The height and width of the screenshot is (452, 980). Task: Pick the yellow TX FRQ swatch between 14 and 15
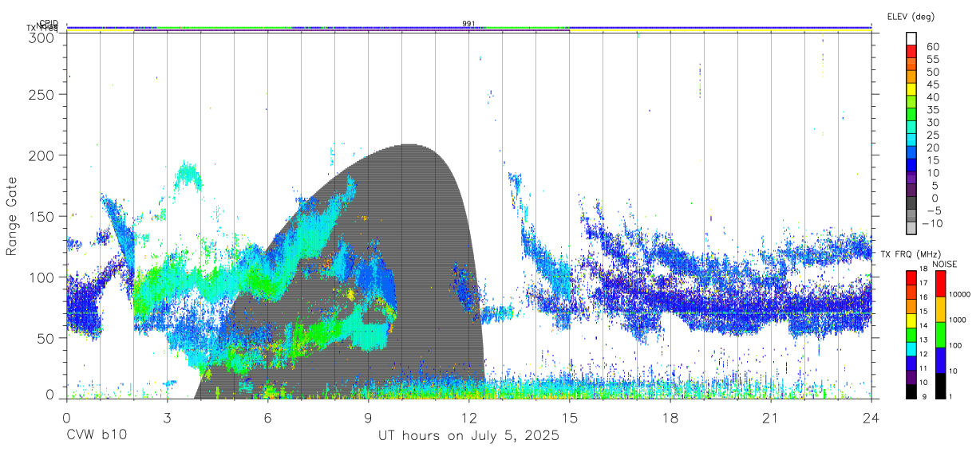click(x=911, y=320)
